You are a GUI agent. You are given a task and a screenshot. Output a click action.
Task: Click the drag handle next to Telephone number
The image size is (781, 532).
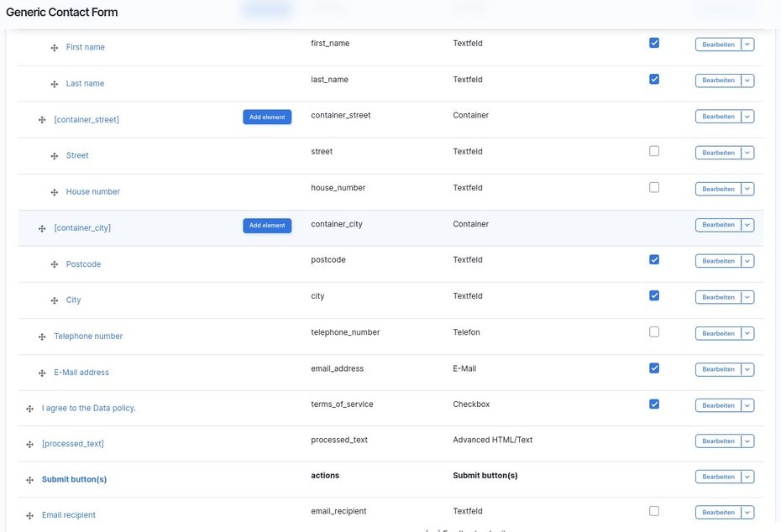click(42, 336)
